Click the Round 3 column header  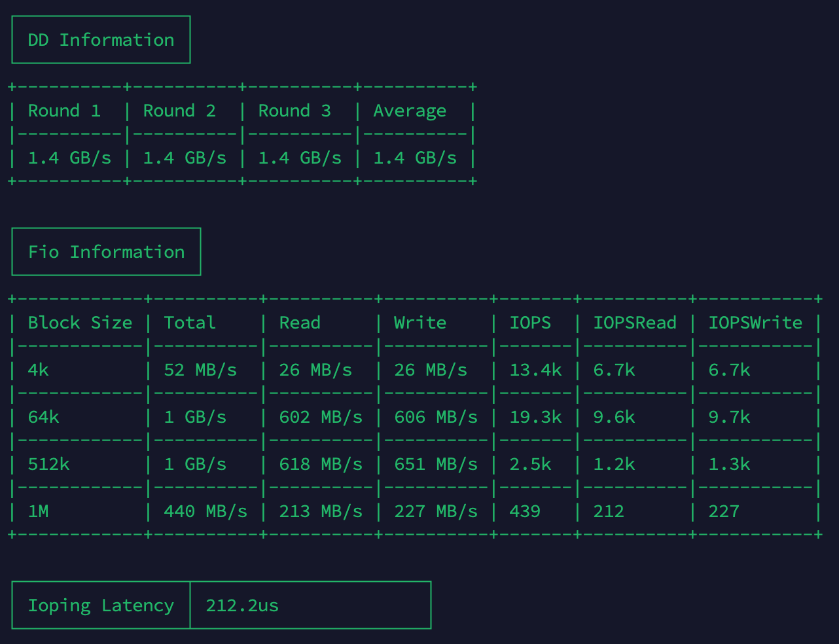coord(295,111)
